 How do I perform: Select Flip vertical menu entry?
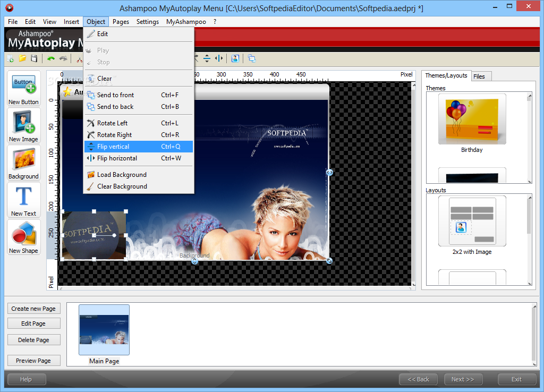(x=139, y=147)
